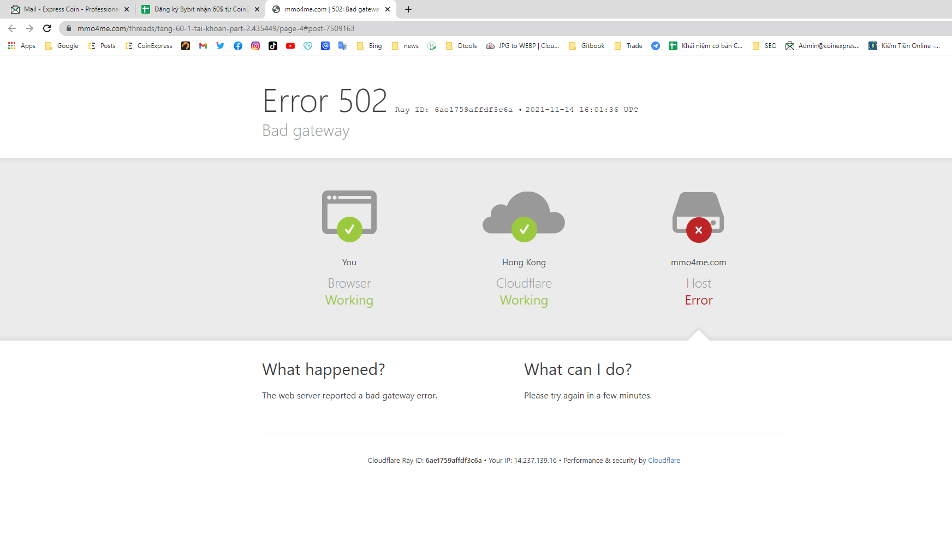Open the Facebook bookmark
Viewport: 952px width, 560px height.
(x=238, y=46)
